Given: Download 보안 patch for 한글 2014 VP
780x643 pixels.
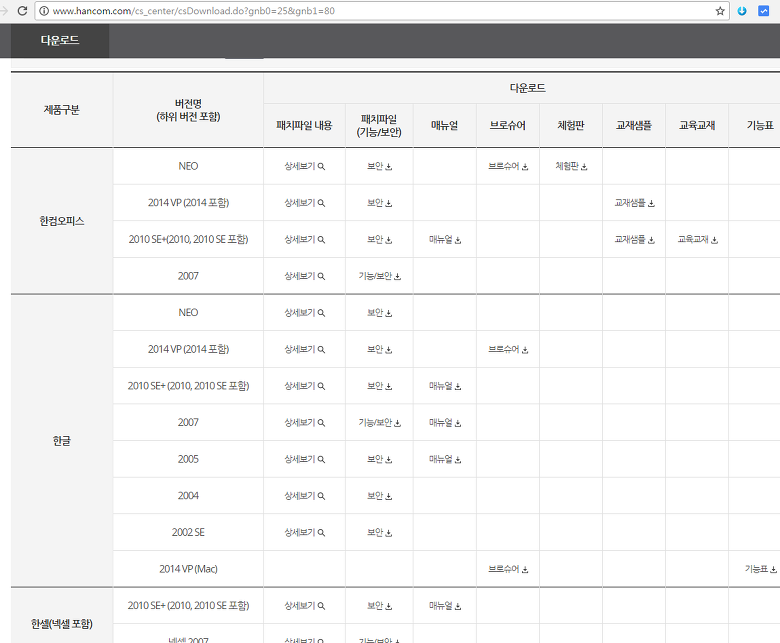Looking at the screenshot, I should [380, 350].
